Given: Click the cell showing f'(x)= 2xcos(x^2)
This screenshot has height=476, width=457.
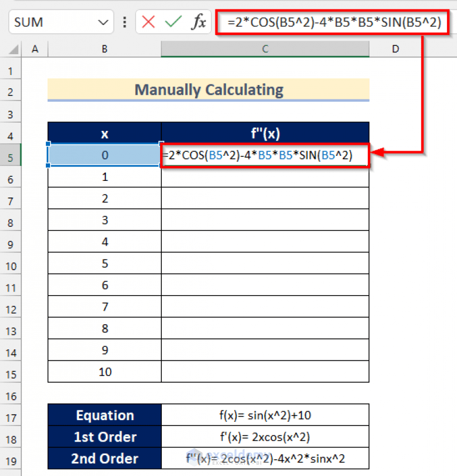Looking at the screenshot, I should 265,437.
